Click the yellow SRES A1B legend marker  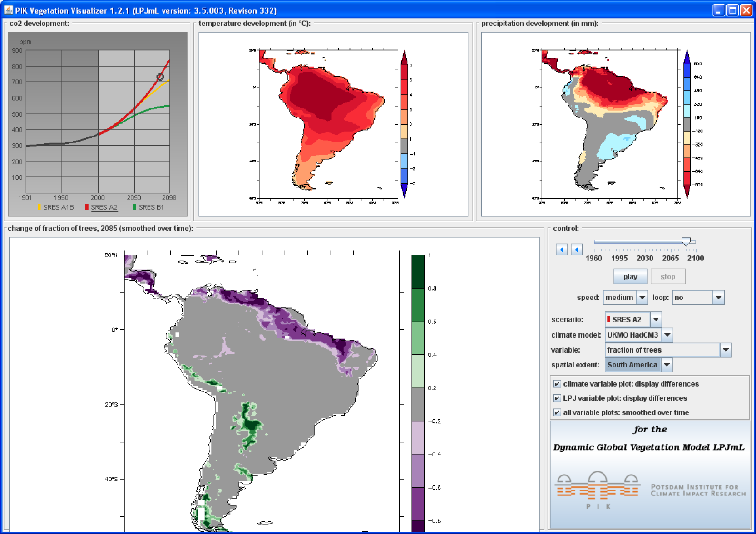point(40,207)
